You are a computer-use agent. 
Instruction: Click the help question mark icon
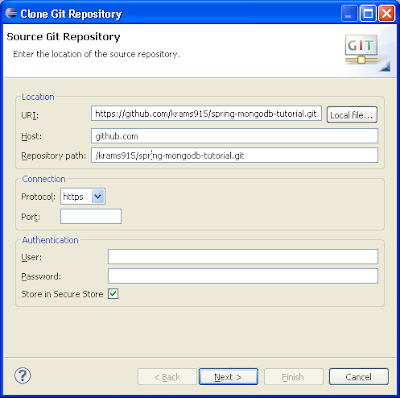[x=23, y=376]
